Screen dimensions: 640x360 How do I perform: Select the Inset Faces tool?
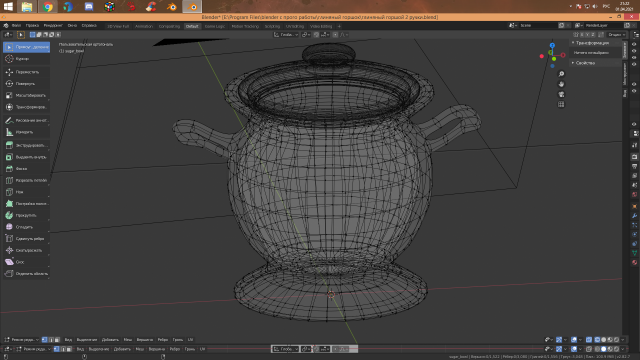pyautogui.click(x=26, y=157)
